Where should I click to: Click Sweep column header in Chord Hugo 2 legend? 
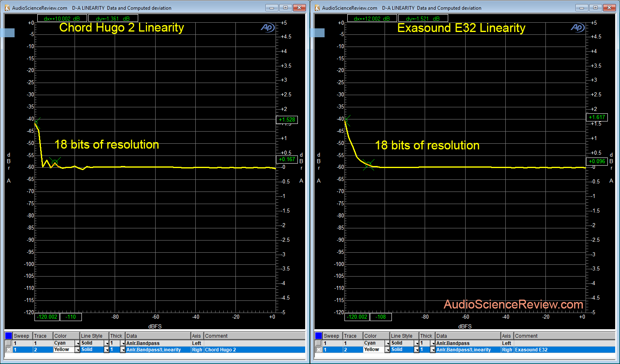click(23, 336)
